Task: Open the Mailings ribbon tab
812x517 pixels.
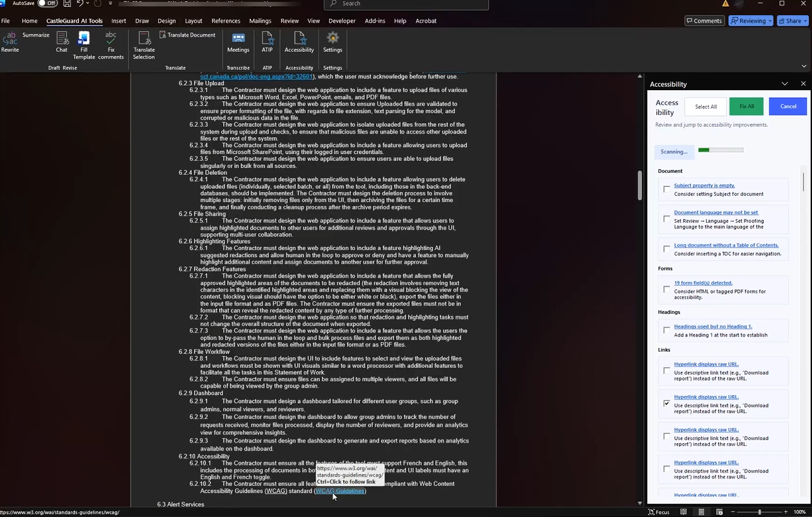Action: point(260,21)
